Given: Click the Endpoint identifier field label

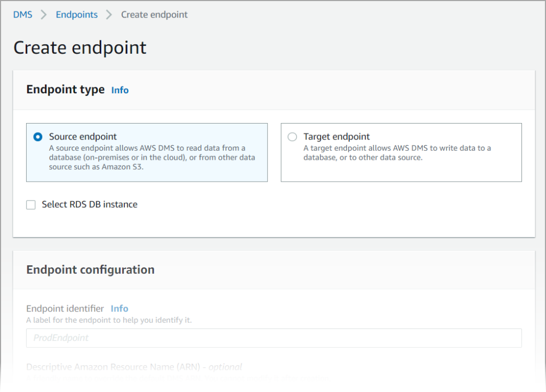Looking at the screenshot, I should tap(65, 308).
